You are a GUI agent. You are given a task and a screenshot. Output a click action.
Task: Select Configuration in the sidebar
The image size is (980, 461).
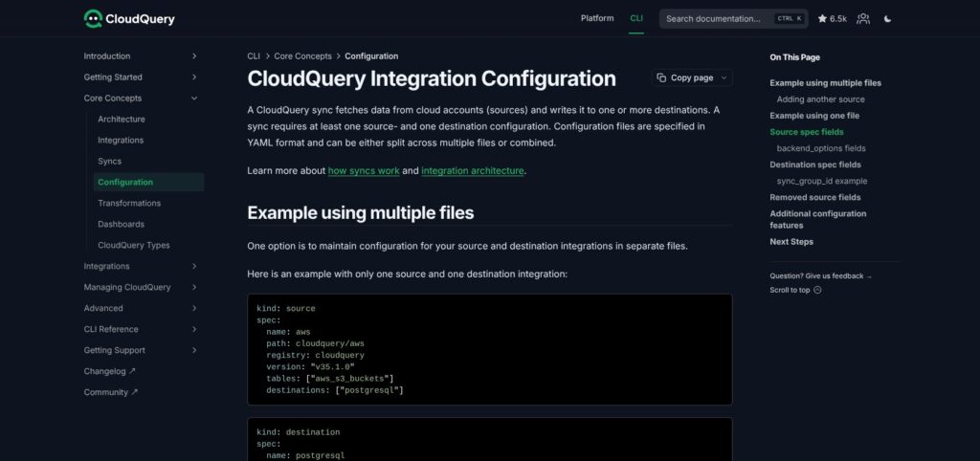pyautogui.click(x=148, y=183)
